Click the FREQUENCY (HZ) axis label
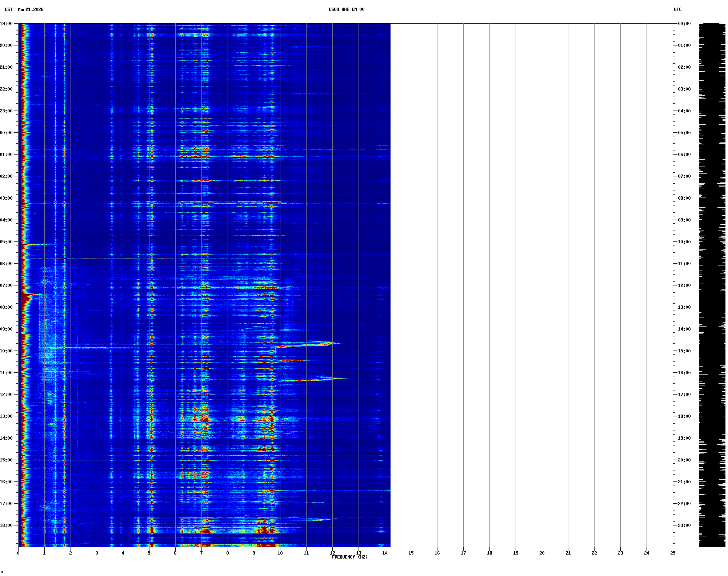The height and width of the screenshot is (576, 728). (349, 557)
